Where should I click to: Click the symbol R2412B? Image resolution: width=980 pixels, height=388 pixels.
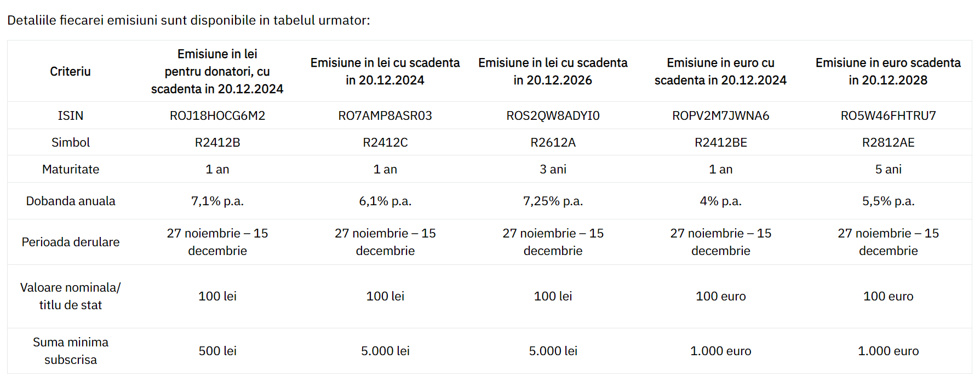[x=217, y=142]
